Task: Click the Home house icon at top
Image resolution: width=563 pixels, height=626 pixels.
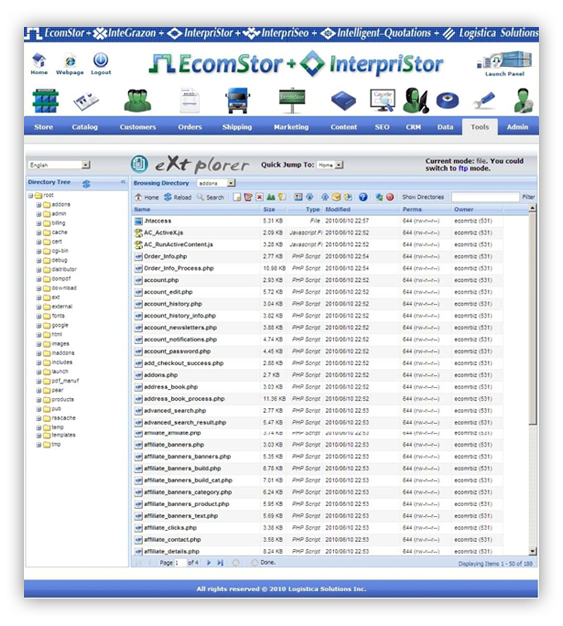Action: coord(39,61)
